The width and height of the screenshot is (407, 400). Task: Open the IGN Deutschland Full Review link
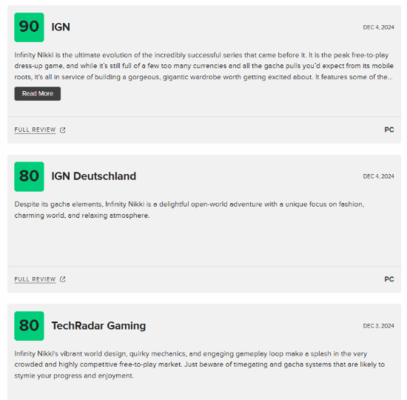click(x=35, y=279)
